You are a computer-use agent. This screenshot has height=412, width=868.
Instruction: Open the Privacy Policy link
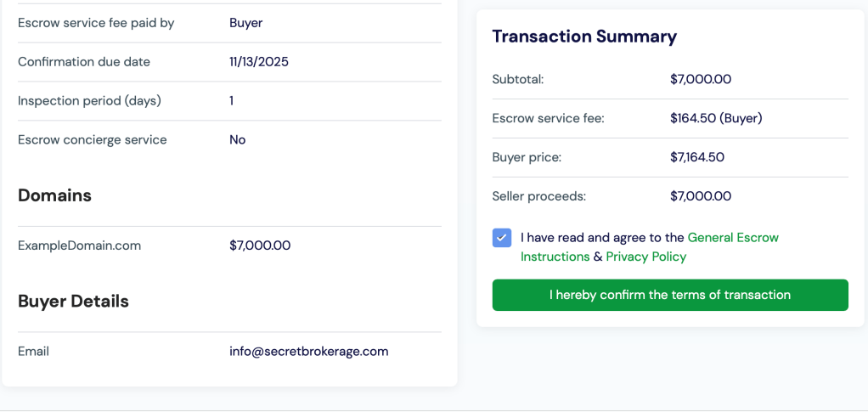[x=645, y=257]
